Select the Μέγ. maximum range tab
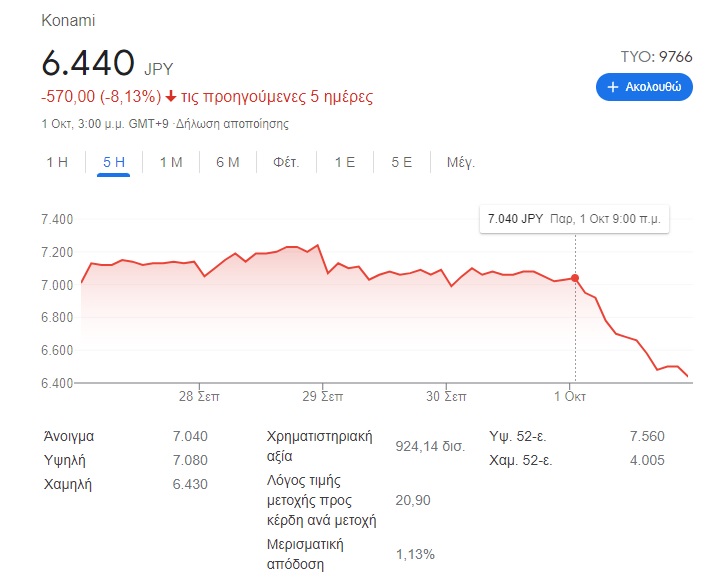The image size is (718, 578). coord(461,162)
